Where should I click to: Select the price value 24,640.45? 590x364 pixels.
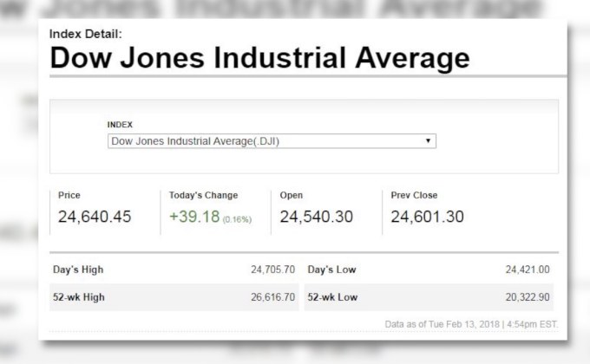95,217
